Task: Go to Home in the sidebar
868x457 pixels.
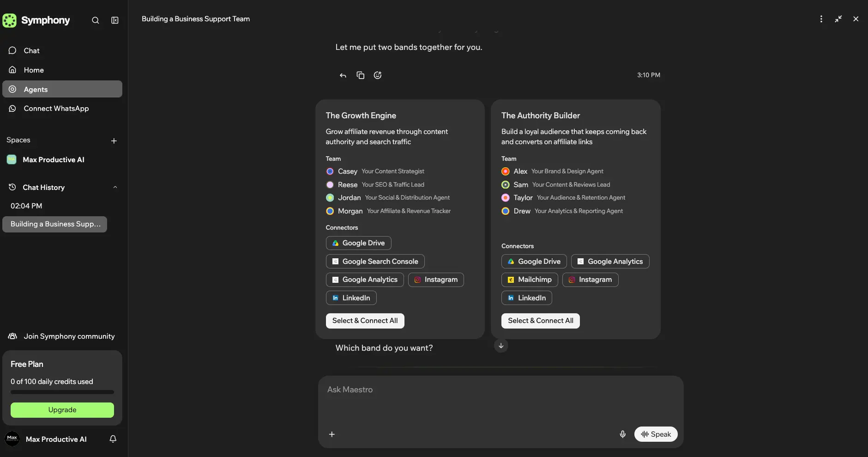Action: coord(62,70)
